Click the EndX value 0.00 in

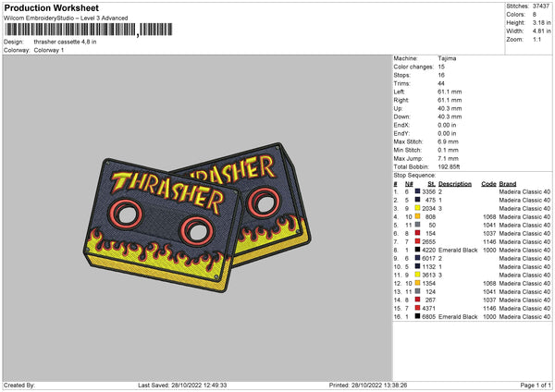(447, 125)
